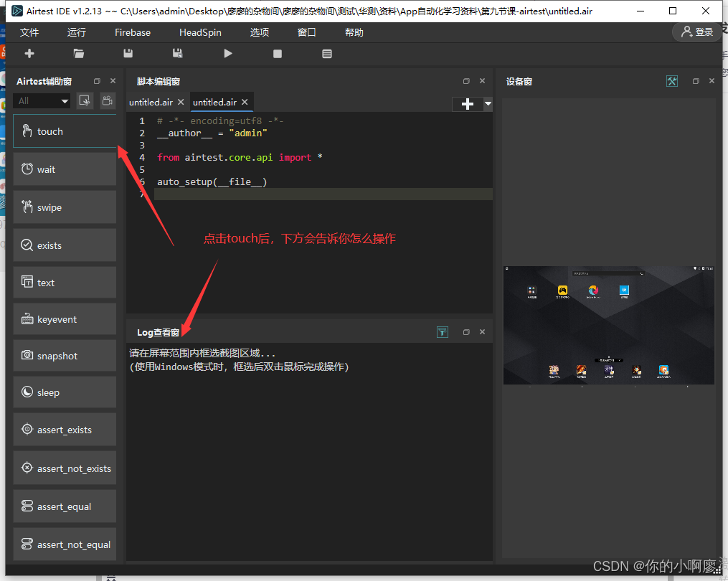Select the exists command
The image size is (728, 581).
coord(65,245)
